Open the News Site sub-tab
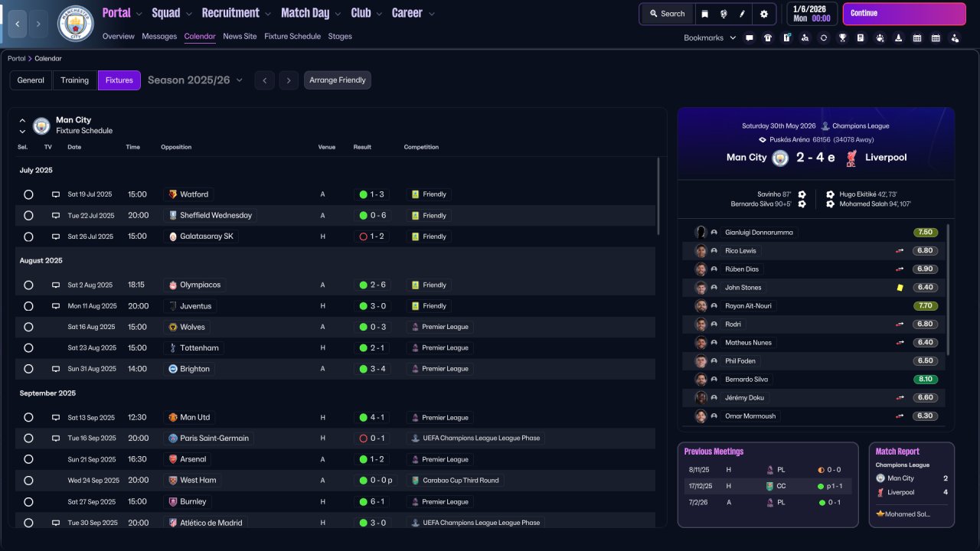This screenshot has width=980, height=551. [240, 37]
